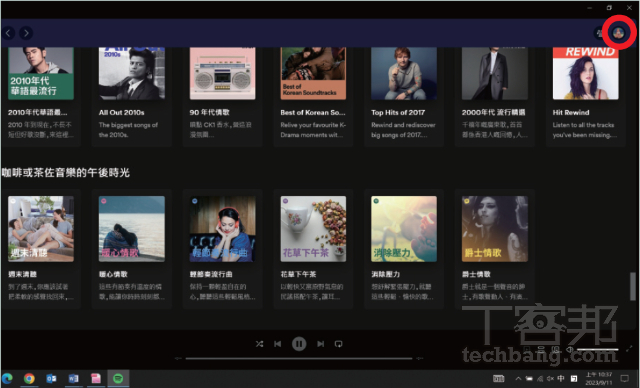Open the 花草下午茶 teacup cover

point(313,228)
